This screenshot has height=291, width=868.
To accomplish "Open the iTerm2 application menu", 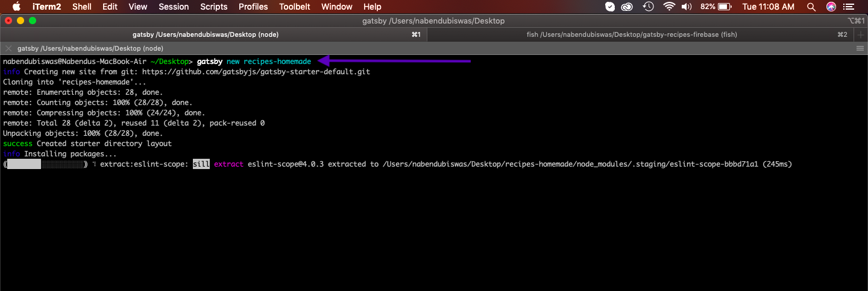I will click(46, 7).
